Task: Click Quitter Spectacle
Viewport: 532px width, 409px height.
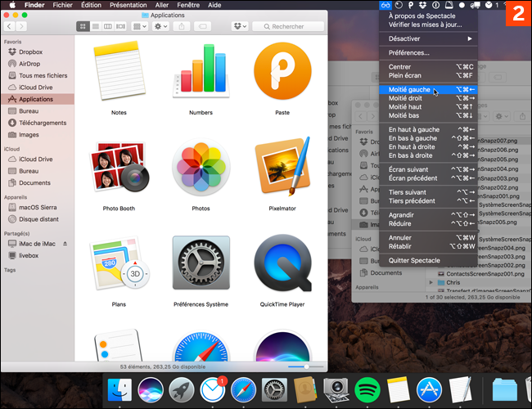Action: coord(414,260)
